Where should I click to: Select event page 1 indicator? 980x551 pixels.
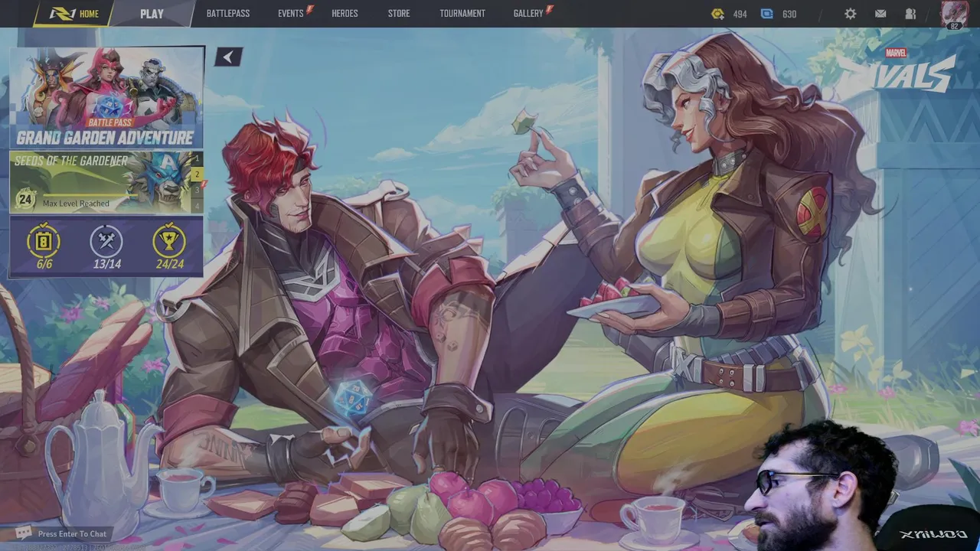pyautogui.click(x=197, y=159)
